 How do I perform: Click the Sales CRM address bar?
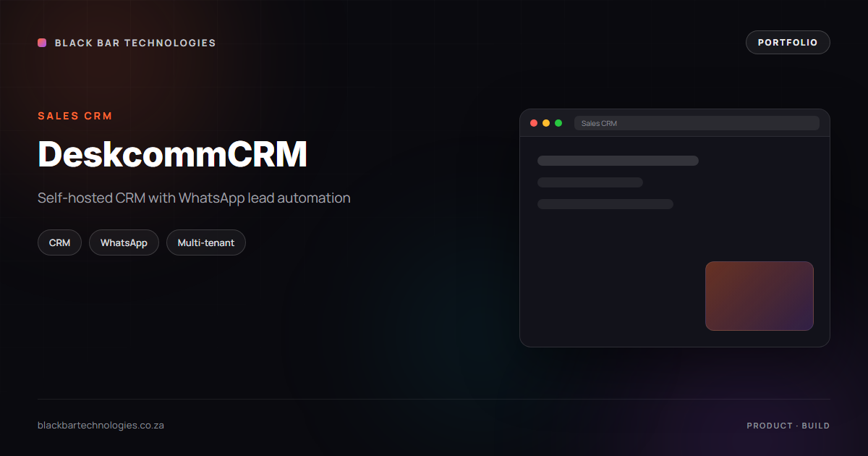coord(697,123)
